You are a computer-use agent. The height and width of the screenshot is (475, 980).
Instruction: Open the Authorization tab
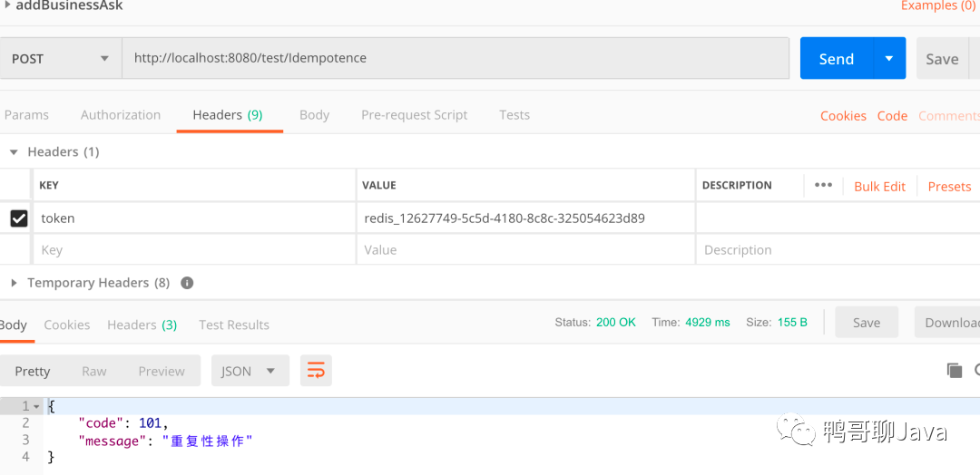tap(121, 115)
